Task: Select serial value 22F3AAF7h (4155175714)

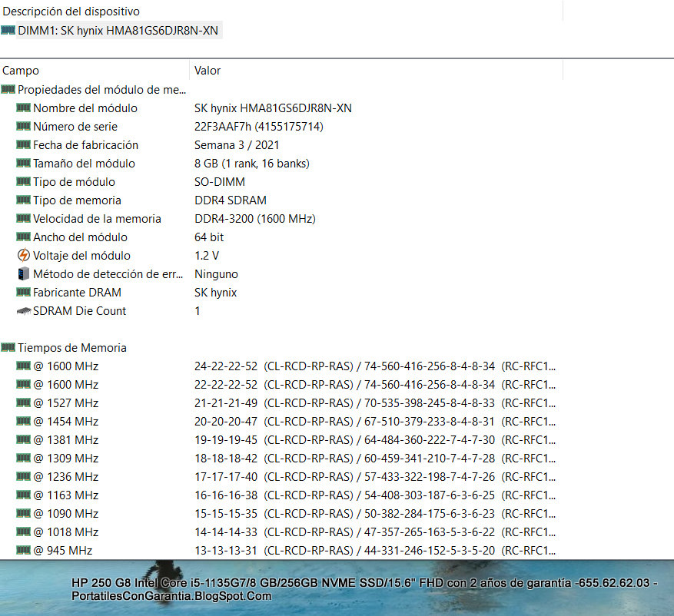Action: click(259, 126)
